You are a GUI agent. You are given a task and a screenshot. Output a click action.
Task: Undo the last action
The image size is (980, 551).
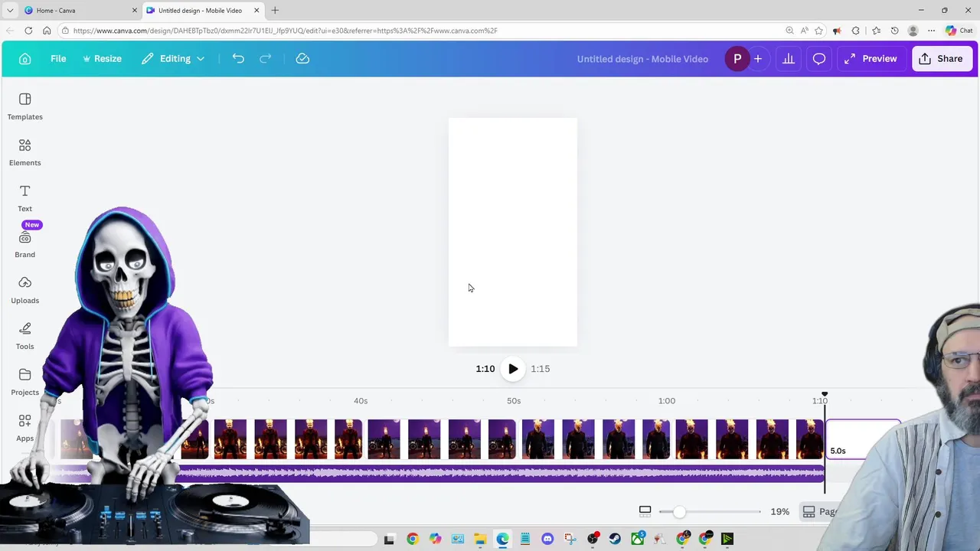(x=238, y=59)
